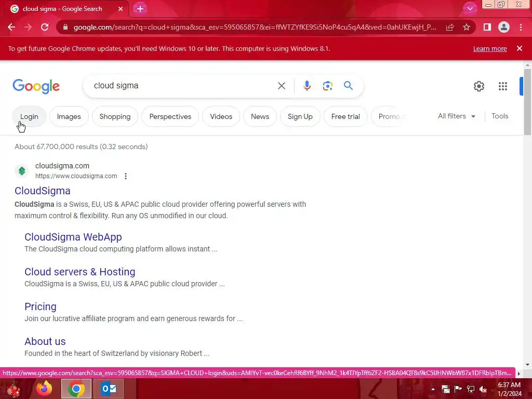This screenshot has width=532, height=399.
Task: Click the scrollbar down arrow
Action: 527,365
